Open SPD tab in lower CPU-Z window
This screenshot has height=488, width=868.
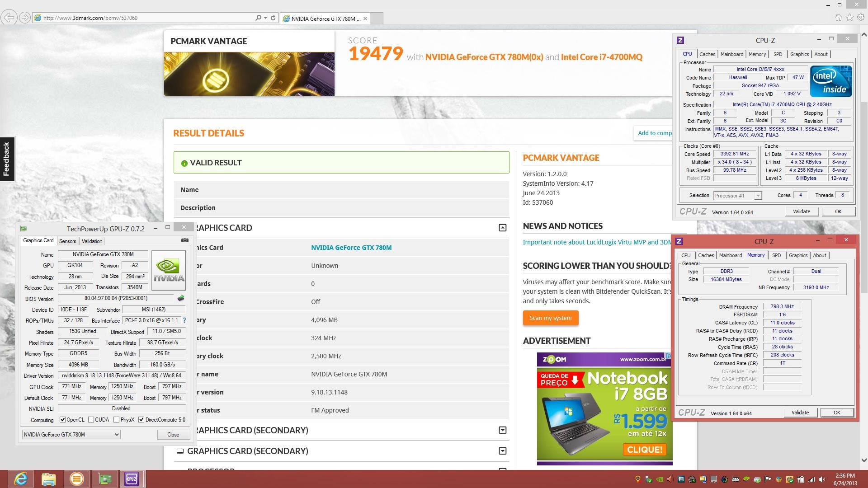click(777, 255)
